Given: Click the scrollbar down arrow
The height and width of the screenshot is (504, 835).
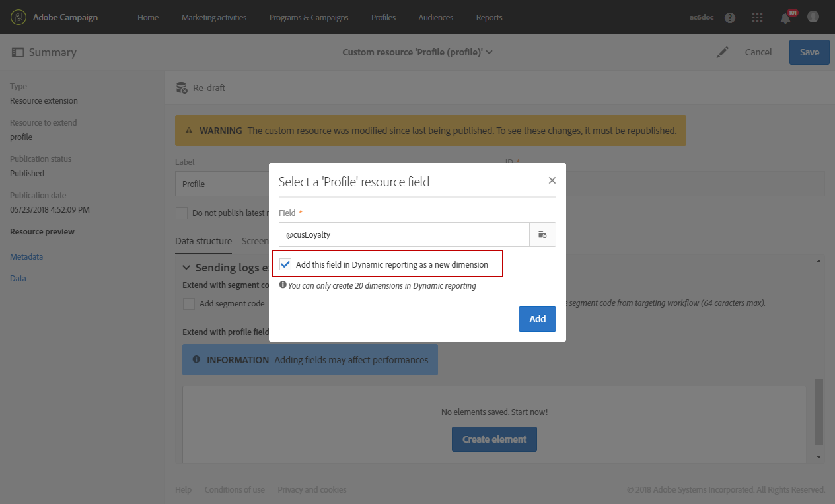Looking at the screenshot, I should pyautogui.click(x=819, y=457).
